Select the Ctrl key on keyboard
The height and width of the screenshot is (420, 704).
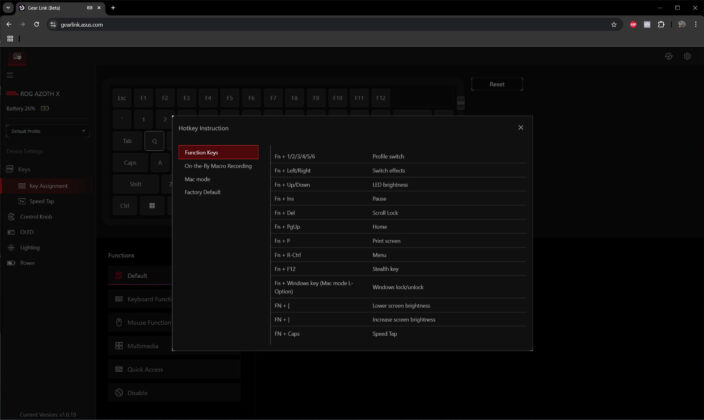(x=125, y=206)
